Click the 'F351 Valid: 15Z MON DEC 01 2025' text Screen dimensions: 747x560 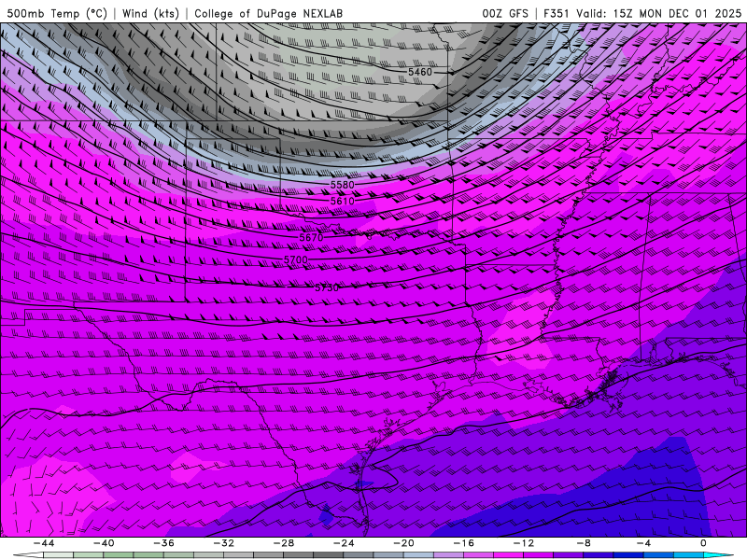coord(642,13)
